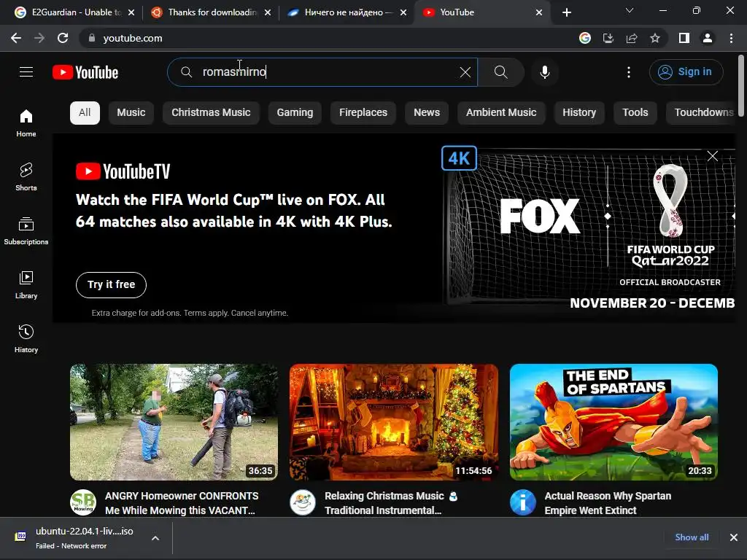The image size is (747, 560).
Task: Click the YouTube logo
Action: pos(85,72)
